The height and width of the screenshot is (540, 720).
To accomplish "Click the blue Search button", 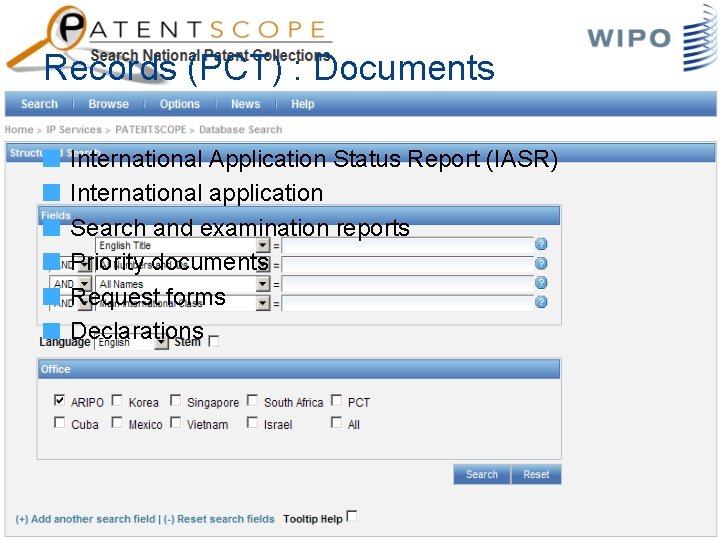I will 482,474.
